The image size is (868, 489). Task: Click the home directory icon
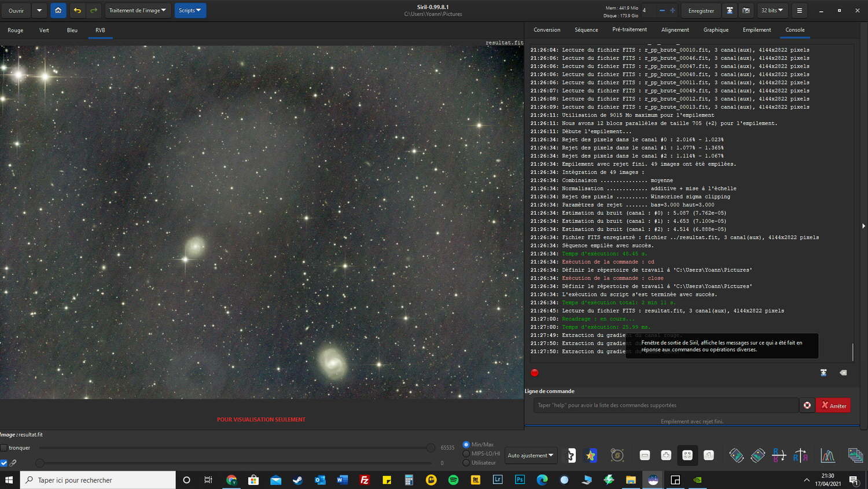(x=58, y=10)
